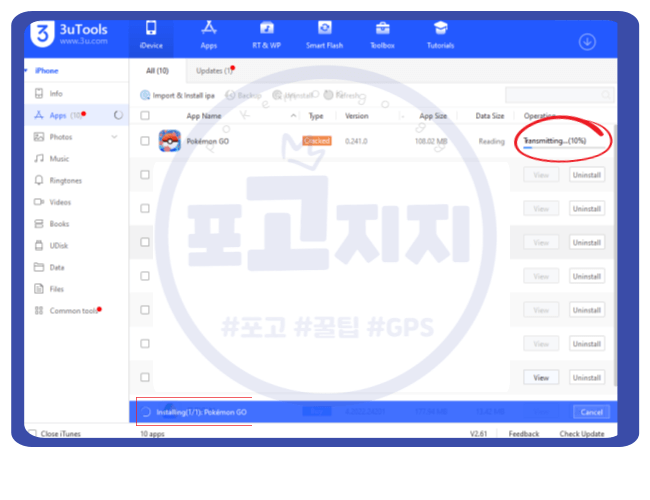Click the Cracked type badge

point(317,141)
